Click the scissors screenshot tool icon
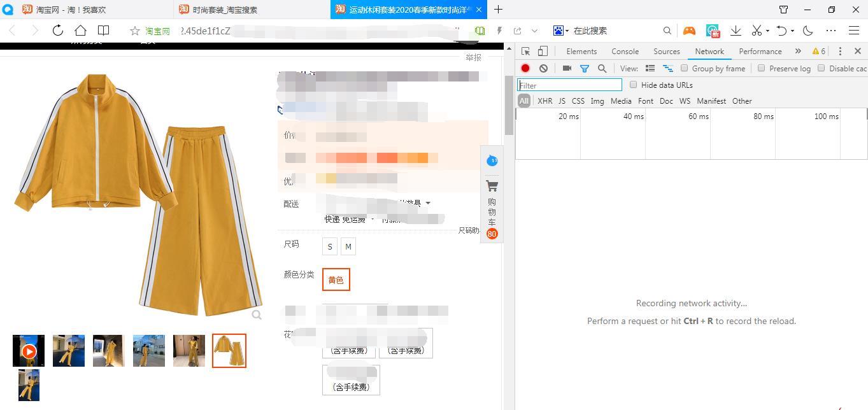This screenshot has width=868, height=410. (x=757, y=31)
